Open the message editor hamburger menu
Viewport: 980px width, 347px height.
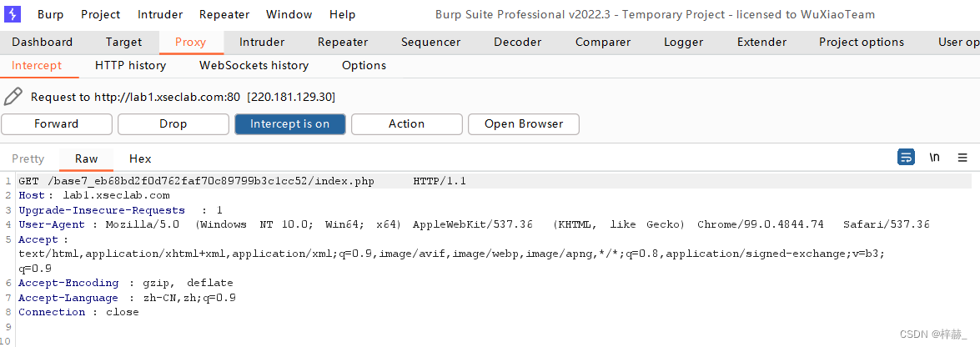click(962, 158)
